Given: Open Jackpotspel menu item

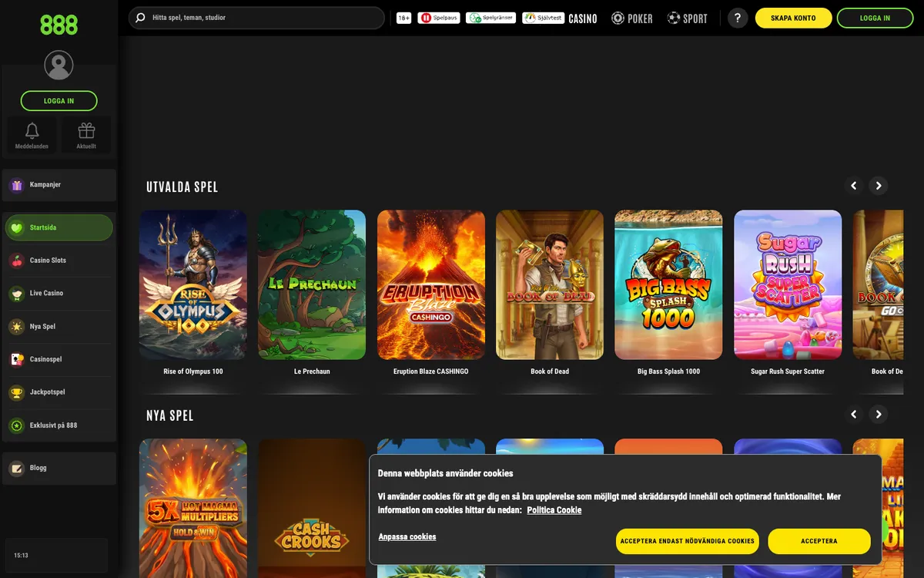Looking at the screenshot, I should tap(59, 392).
